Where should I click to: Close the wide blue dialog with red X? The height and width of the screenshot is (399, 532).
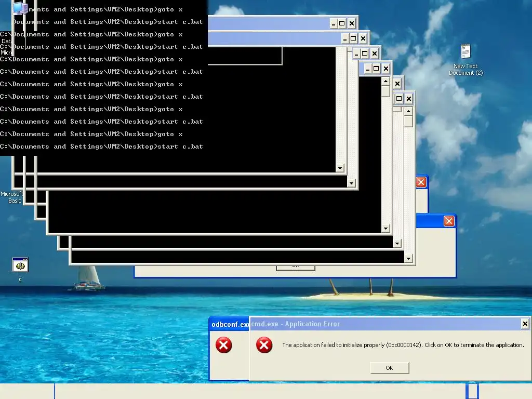pyautogui.click(x=449, y=221)
